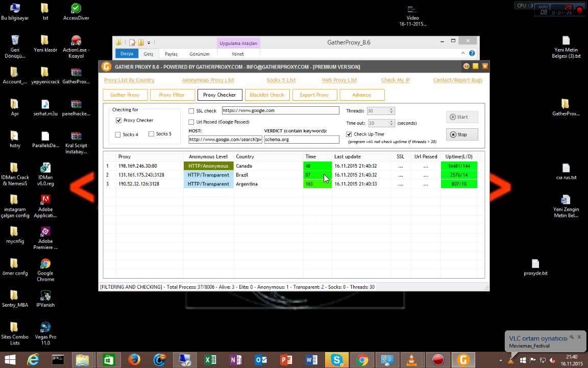Sort by the Uptime(L/D) column header
The image size is (588, 368).
(x=459, y=156)
